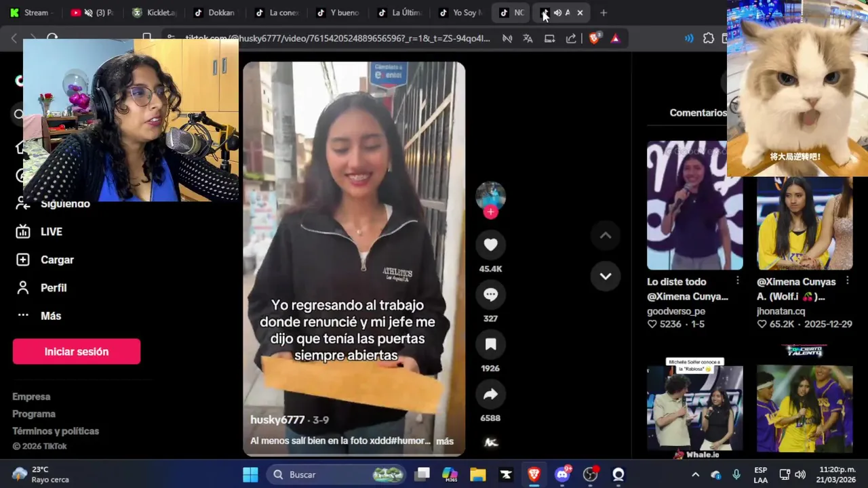868x488 pixels.
Task: Open Task View on the taskbar
Action: (x=422, y=474)
